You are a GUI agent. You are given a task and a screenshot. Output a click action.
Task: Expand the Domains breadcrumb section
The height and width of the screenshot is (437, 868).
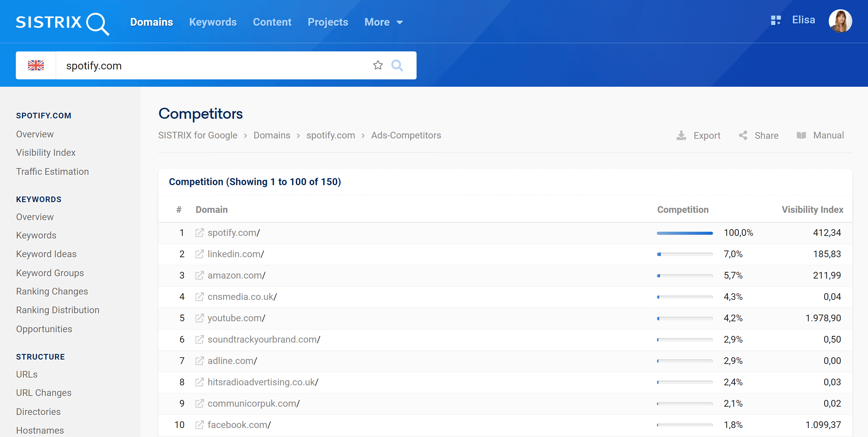(273, 135)
